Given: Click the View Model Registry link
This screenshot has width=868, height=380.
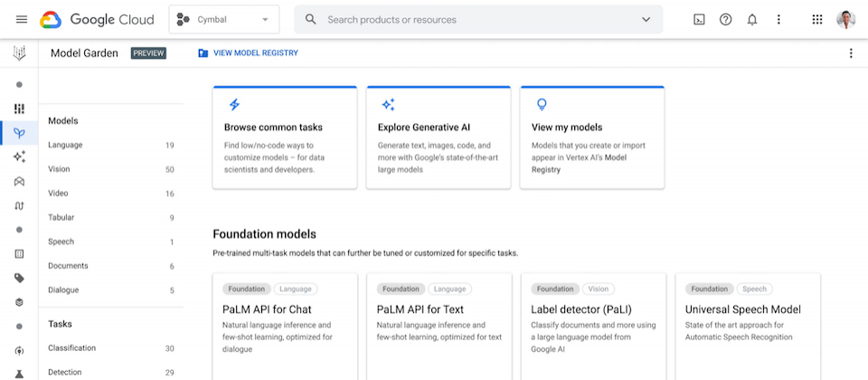Looking at the screenshot, I should pyautogui.click(x=256, y=53).
